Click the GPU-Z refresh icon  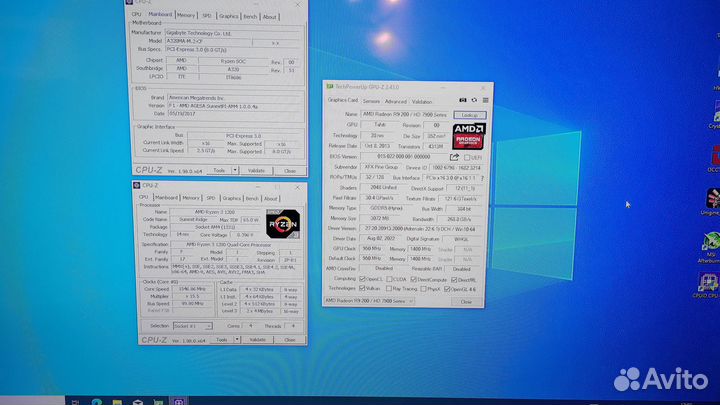474,100
